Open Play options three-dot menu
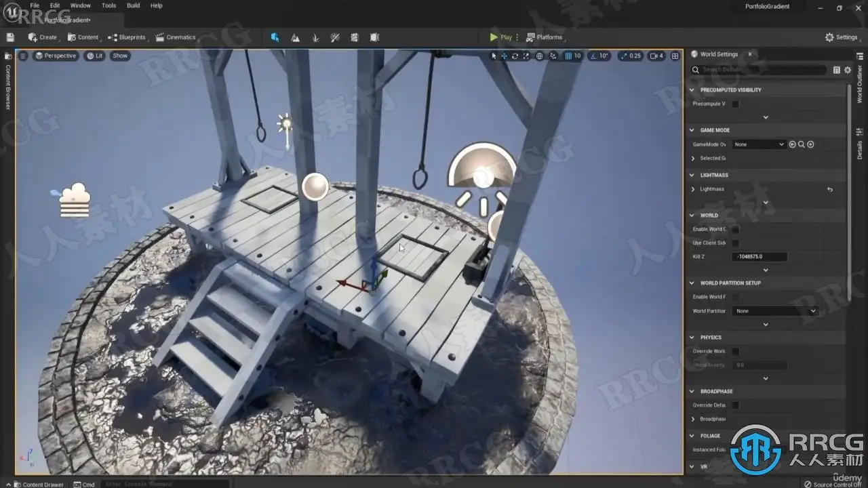 coord(517,37)
